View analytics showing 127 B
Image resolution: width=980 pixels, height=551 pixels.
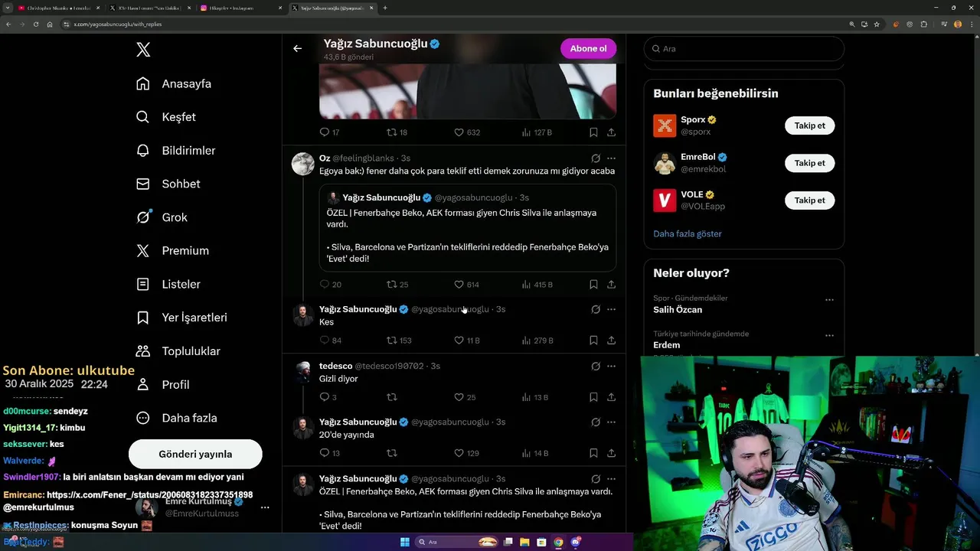[537, 132]
